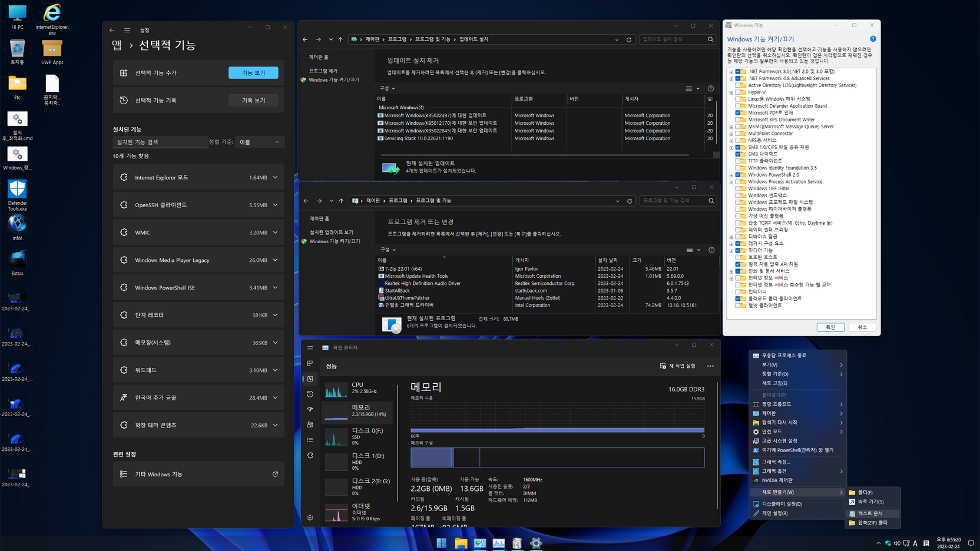Select Recycle Bin desktop icon
This screenshot has height=551, width=980.
[x=17, y=52]
